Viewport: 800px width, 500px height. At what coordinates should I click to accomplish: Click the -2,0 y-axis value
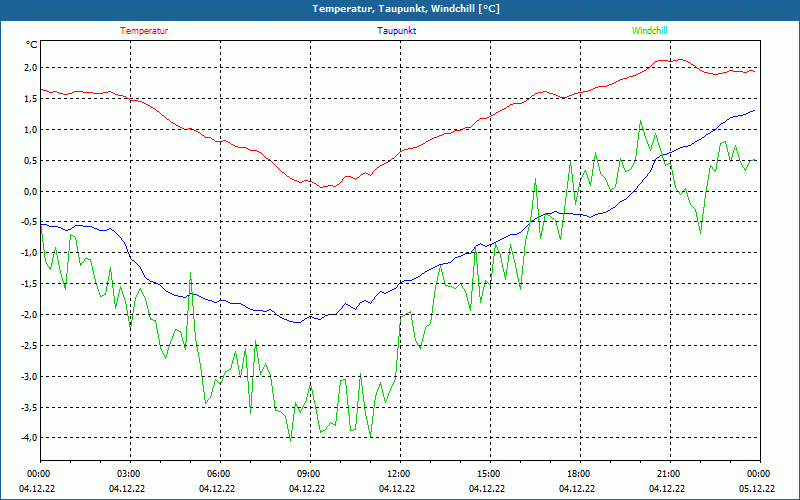pos(29,314)
